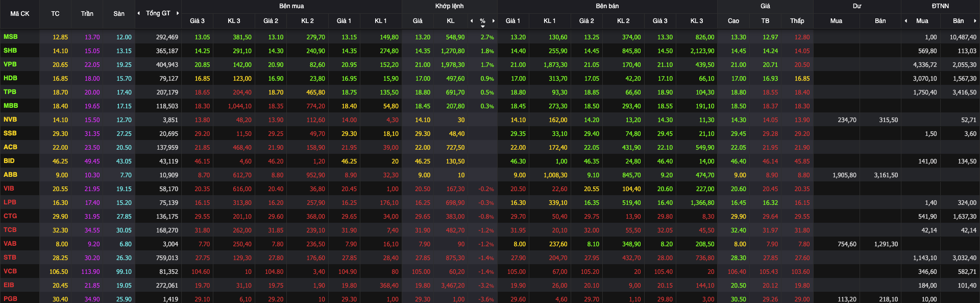Viewport: 980px width, 303px height.
Task: Click the ĐTNN group header
Action: pos(940,6)
